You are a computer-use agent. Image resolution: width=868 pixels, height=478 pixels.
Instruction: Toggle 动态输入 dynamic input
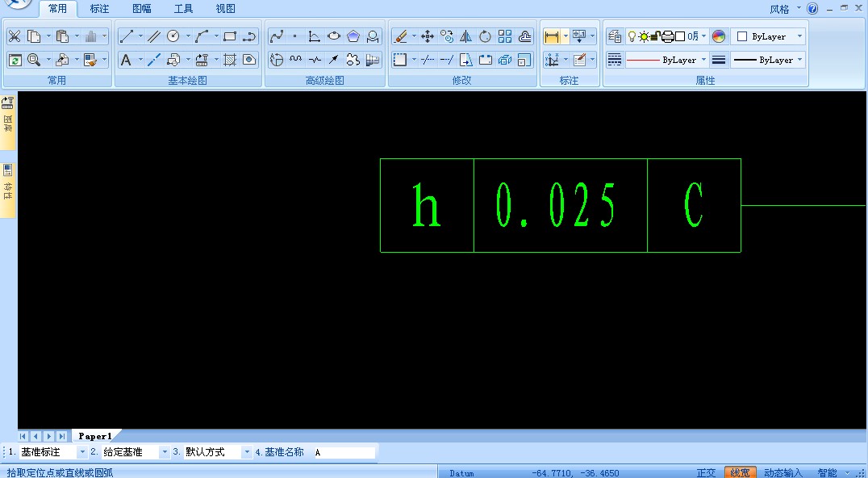[782, 472]
